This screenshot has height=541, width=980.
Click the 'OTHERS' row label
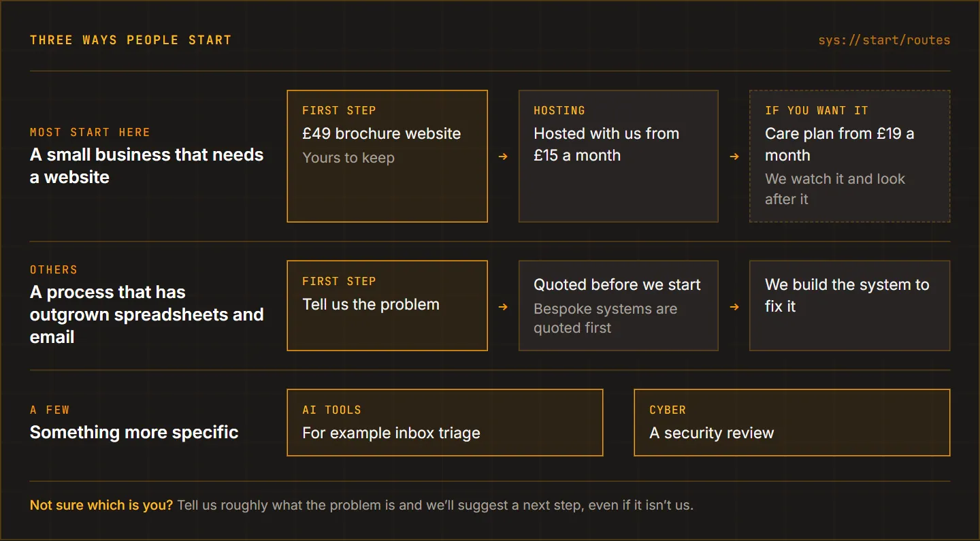click(54, 269)
